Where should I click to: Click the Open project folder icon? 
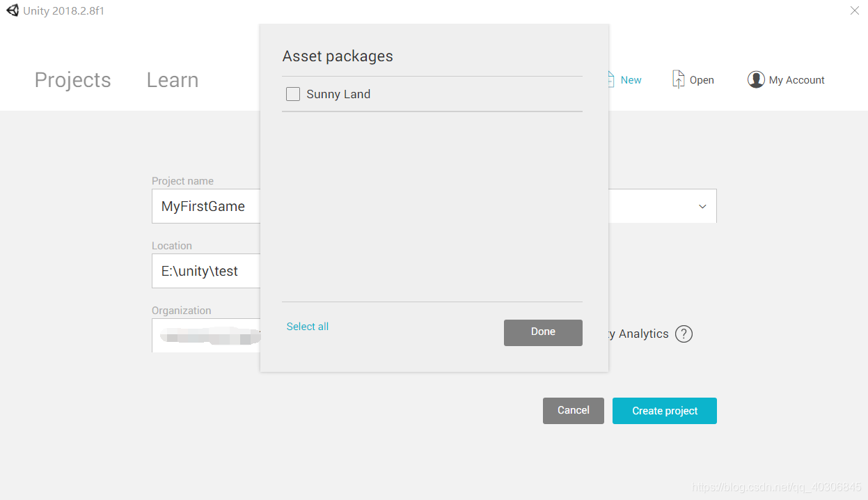pos(678,79)
